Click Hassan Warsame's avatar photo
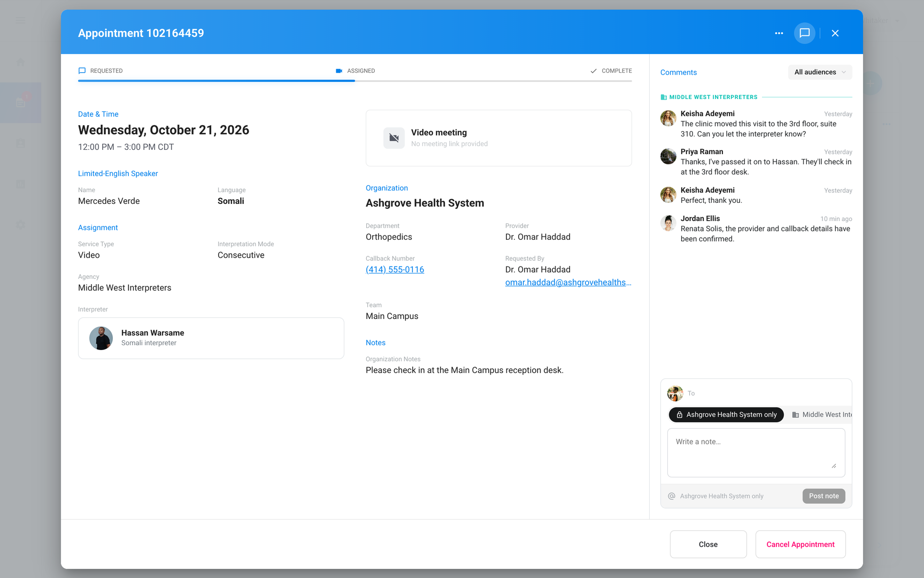 click(101, 338)
